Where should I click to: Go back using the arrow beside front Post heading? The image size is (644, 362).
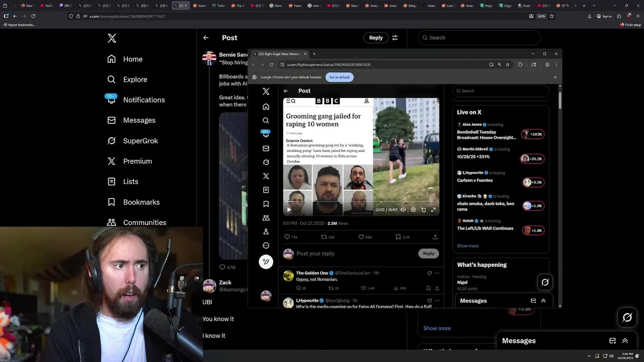(x=286, y=91)
